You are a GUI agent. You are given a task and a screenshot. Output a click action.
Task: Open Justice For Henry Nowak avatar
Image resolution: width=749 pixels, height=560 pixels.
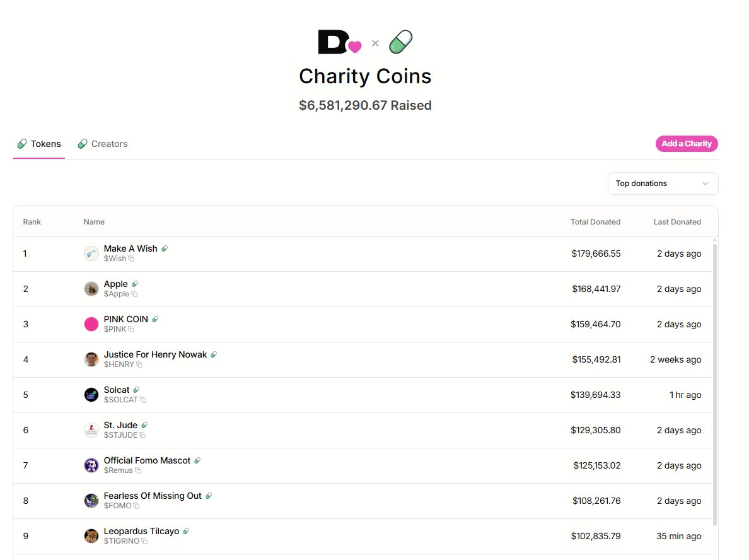(91, 360)
